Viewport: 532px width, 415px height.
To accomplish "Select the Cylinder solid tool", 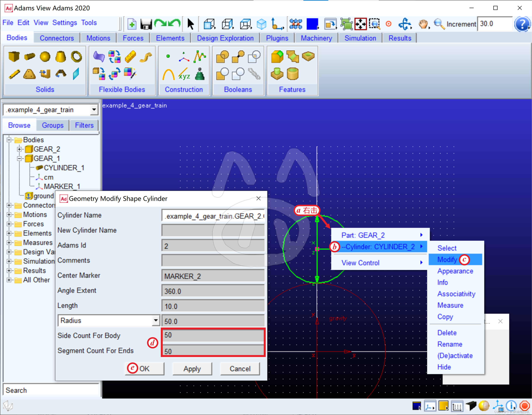I will pos(29,56).
